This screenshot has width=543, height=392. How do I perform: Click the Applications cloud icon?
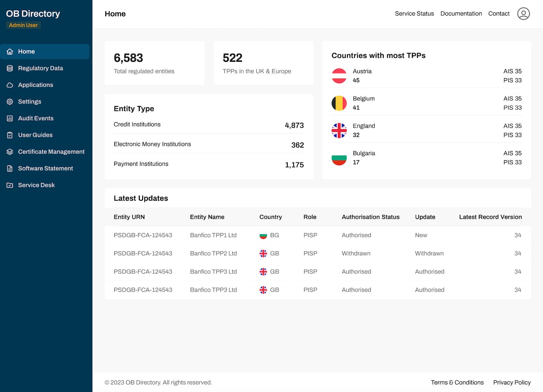(x=10, y=85)
